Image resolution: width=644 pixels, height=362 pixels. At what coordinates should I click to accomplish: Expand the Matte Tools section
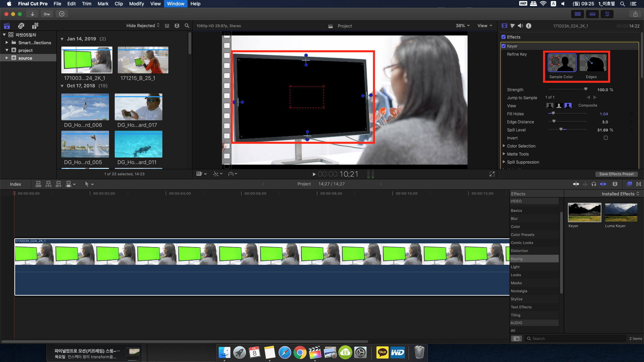(x=504, y=154)
